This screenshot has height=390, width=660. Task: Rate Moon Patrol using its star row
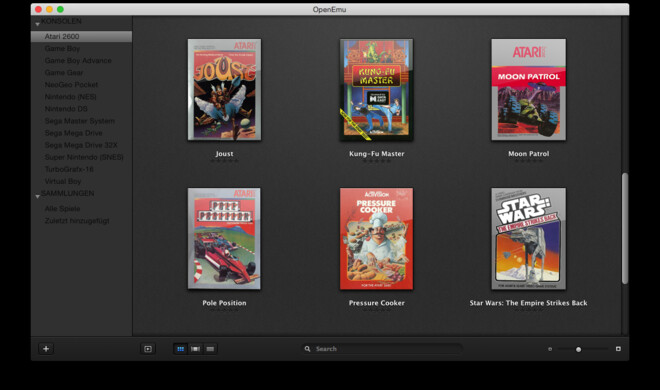click(x=529, y=161)
